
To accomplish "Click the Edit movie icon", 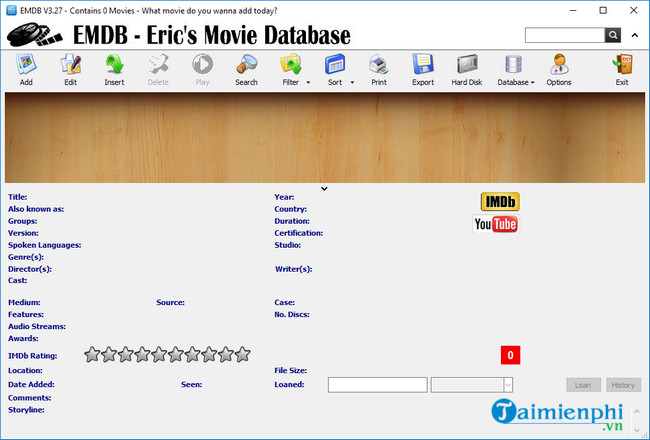I will [x=70, y=69].
